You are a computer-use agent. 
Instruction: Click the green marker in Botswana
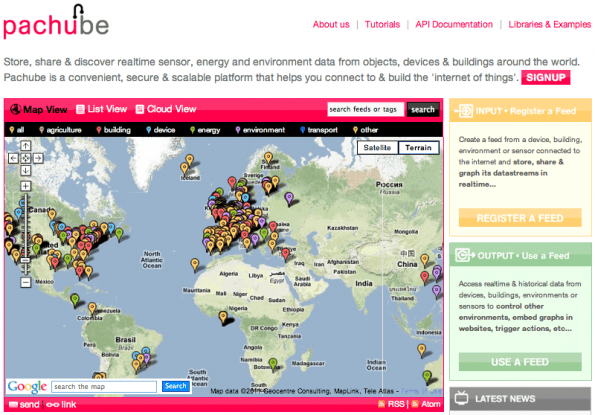273,364
